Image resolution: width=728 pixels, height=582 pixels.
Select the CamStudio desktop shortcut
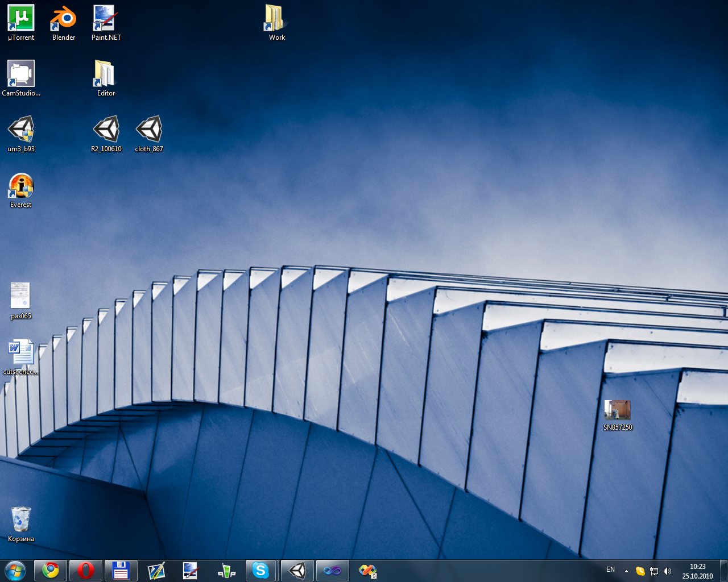[x=21, y=74]
